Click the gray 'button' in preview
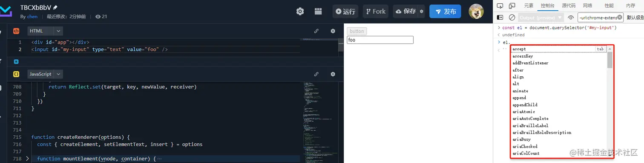Screen dimensions: 644x163 coord(357,31)
